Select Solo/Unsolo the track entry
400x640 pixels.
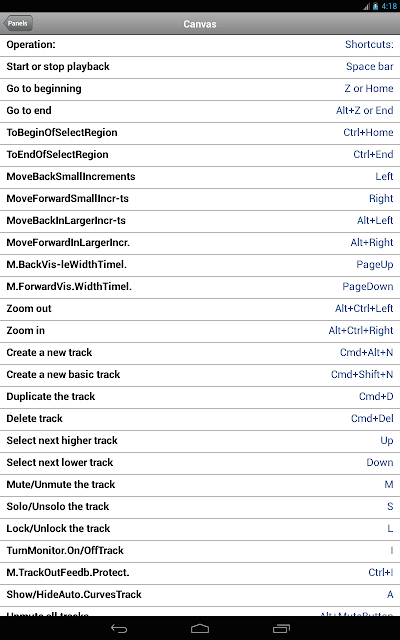pyautogui.click(x=200, y=507)
